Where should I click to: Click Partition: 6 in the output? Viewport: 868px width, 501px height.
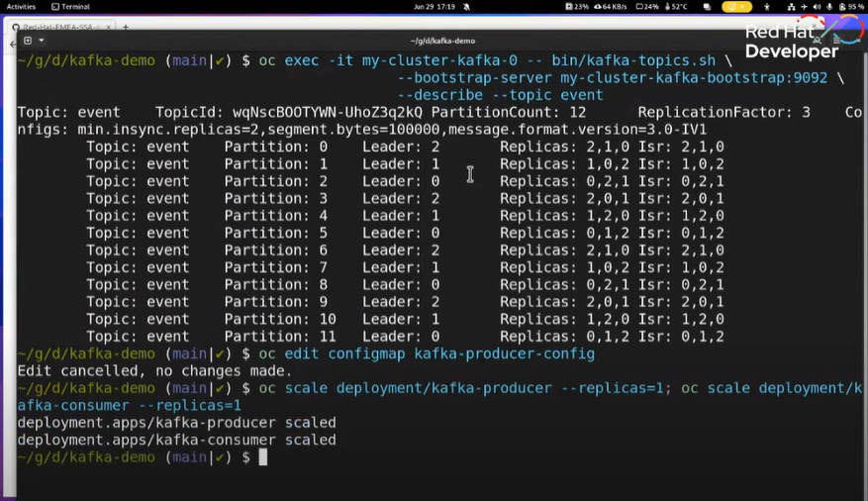click(x=276, y=250)
